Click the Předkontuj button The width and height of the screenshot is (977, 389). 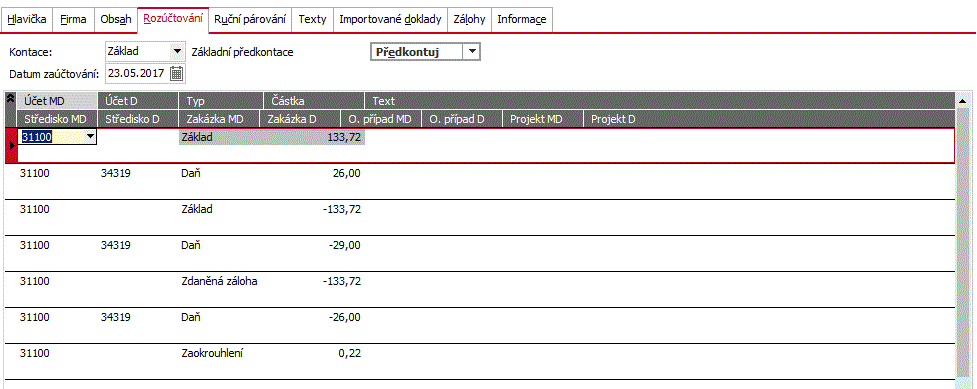tap(417, 52)
